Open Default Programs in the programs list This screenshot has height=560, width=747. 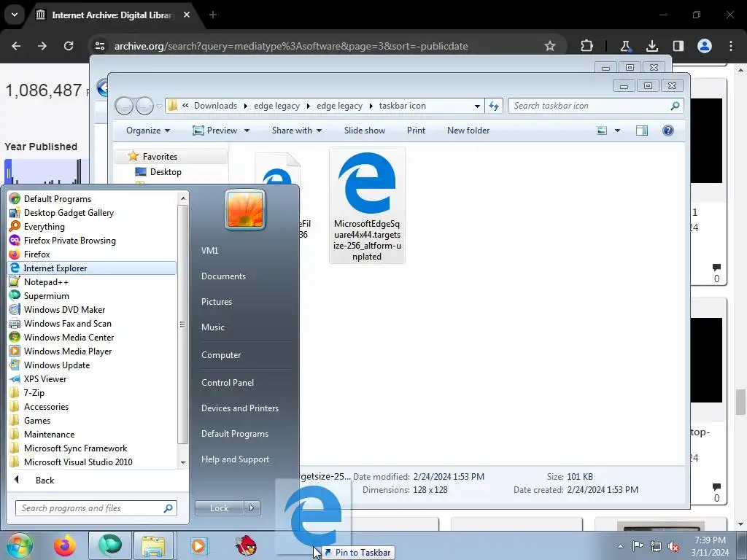(57, 199)
